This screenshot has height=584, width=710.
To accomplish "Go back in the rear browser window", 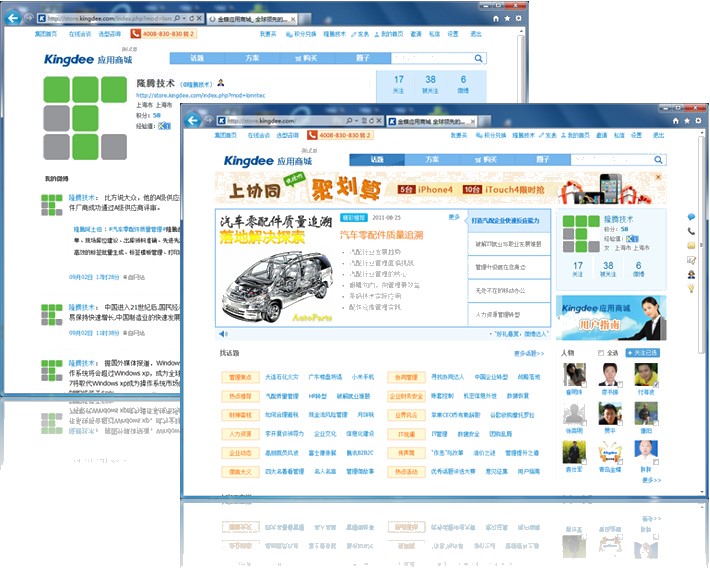I will coord(13,18).
